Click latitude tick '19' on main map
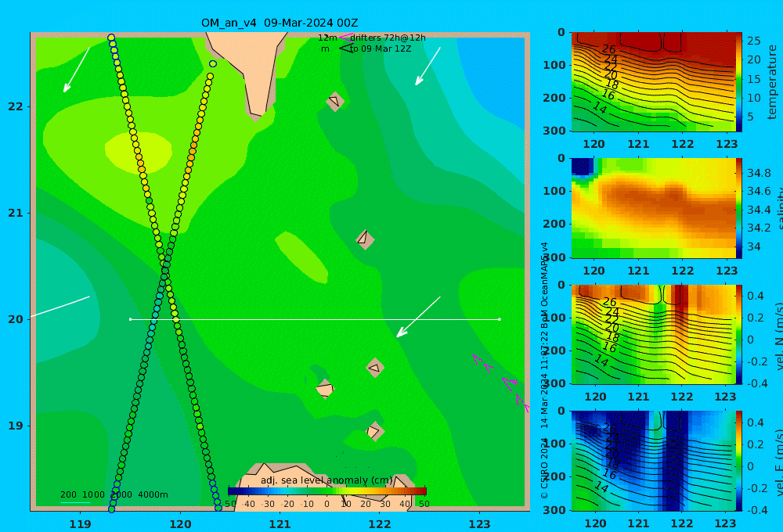 [16, 426]
